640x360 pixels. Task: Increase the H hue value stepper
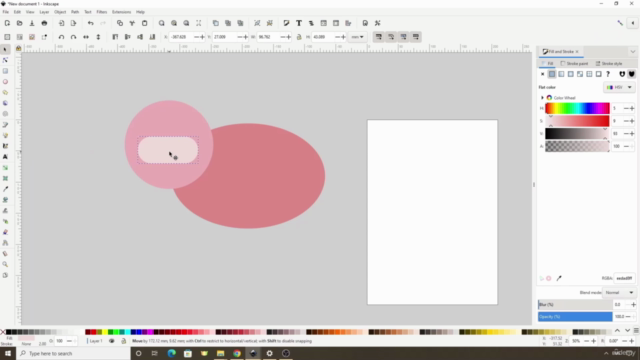(x=632, y=109)
